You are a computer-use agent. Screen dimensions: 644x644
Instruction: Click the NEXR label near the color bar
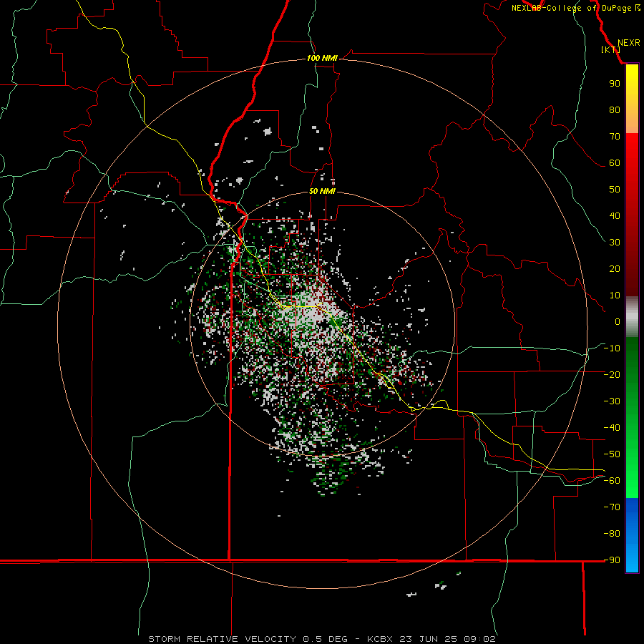(628, 43)
